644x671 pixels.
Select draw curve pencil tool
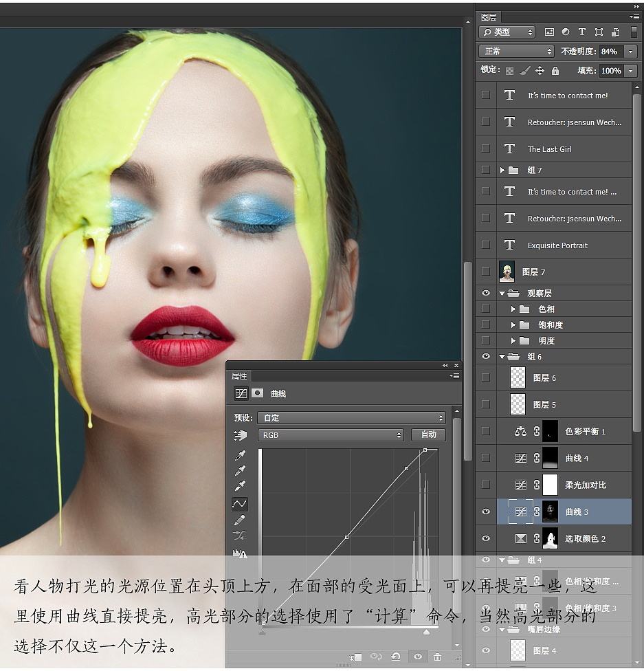coord(240,520)
